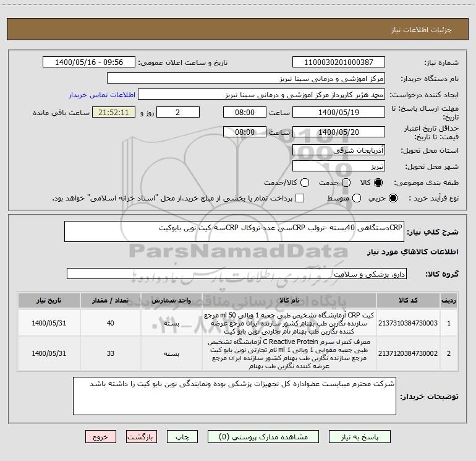Click the delivery city تبریز field
Viewport: 476px width, 461px height.
tap(339, 166)
